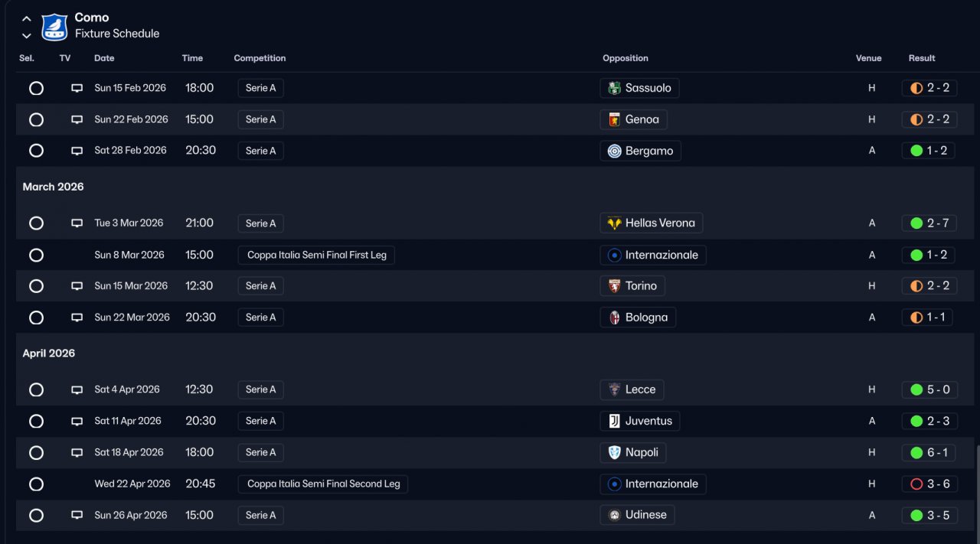Screen dimensions: 980x544
Task: Open the 2 - 7 Hellas Verona result
Action: (929, 223)
